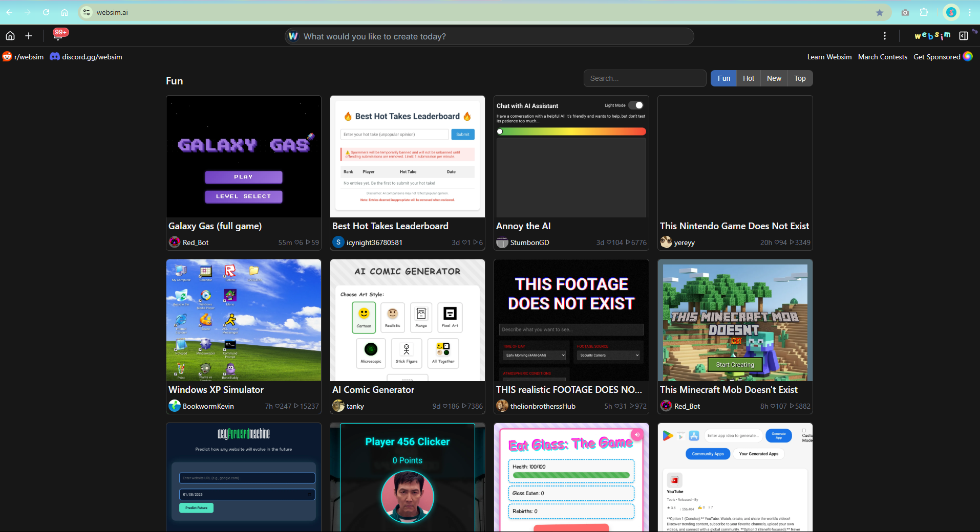Screen dimensions: 980x532
Task: Toggle the side panel icon next to websim logo
Action: pos(964,36)
